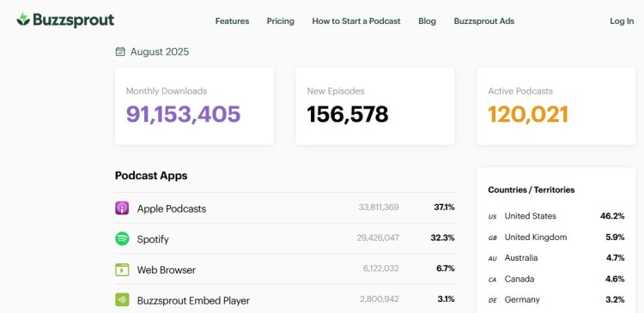Click the 46.2% United States value
The image size is (644, 313).
[x=612, y=216]
